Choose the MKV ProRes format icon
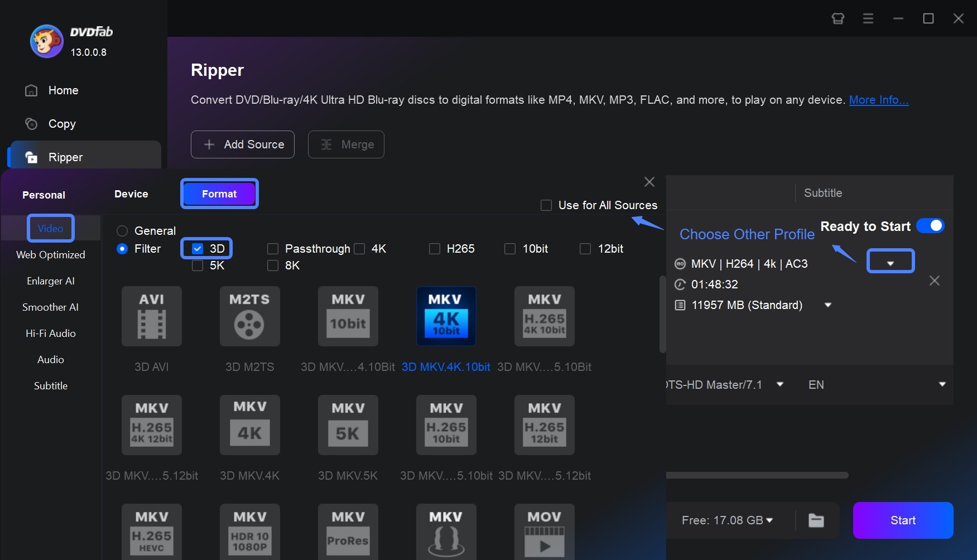This screenshot has width=977, height=560. point(348,532)
